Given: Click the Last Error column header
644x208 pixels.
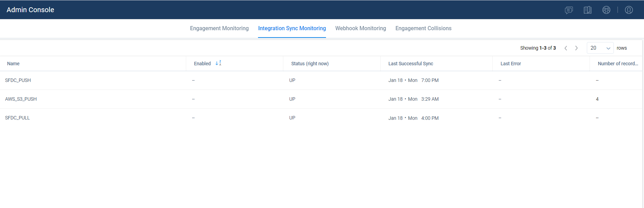Looking at the screenshot, I should coord(510,64).
